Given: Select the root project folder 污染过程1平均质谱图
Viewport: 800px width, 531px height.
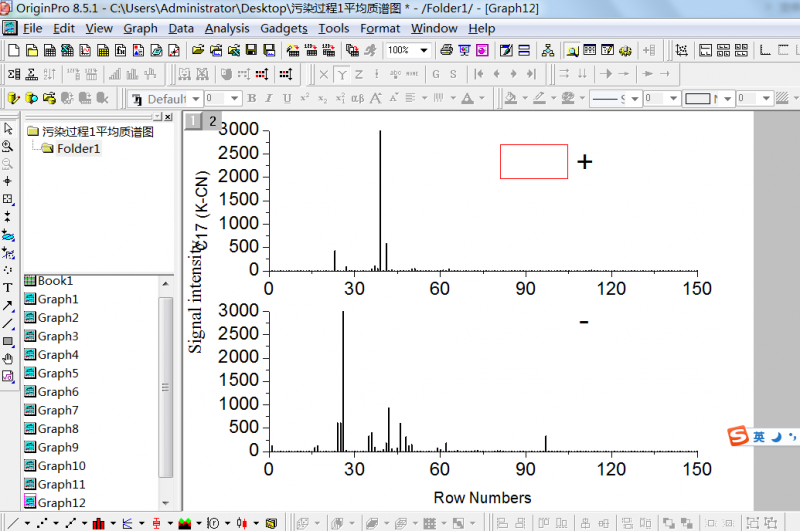Looking at the screenshot, I should click(x=97, y=132).
